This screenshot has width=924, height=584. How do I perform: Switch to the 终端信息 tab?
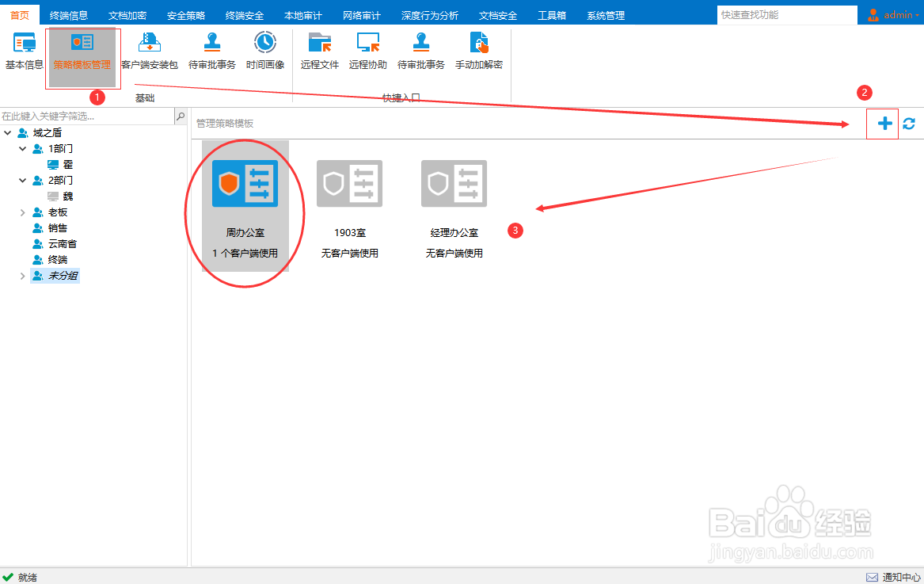click(68, 15)
